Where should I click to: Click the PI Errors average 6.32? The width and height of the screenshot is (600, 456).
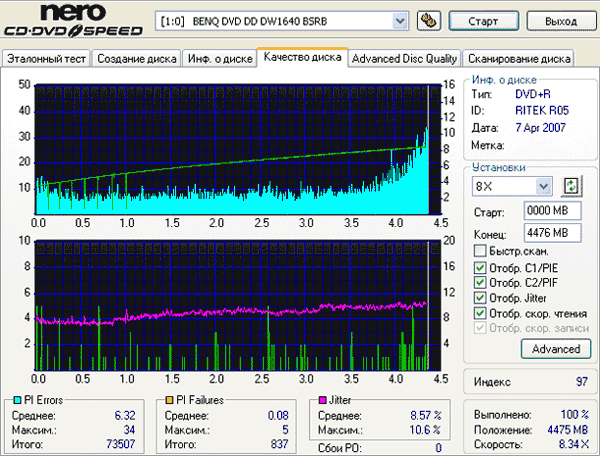click(125, 415)
